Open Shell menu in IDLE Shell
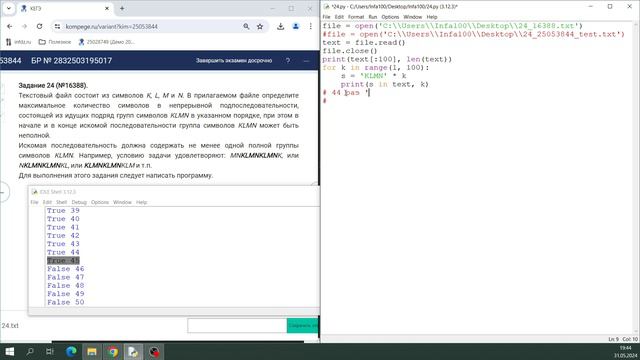This screenshot has height=360, width=640. tap(61, 202)
